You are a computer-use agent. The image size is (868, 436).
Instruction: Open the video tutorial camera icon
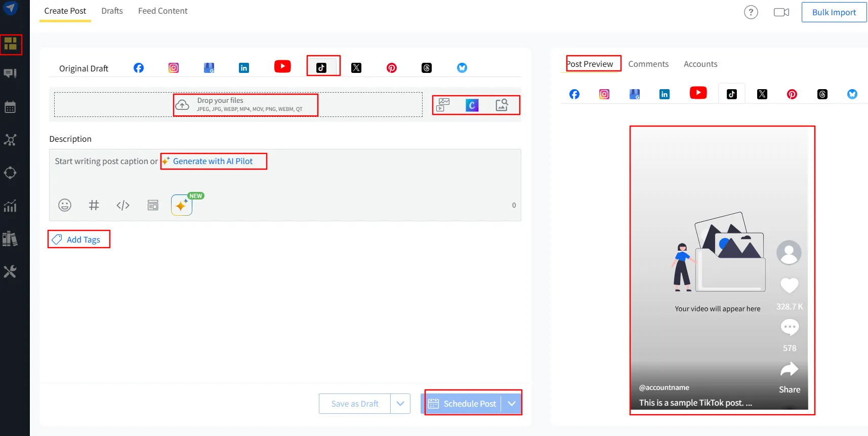[781, 12]
